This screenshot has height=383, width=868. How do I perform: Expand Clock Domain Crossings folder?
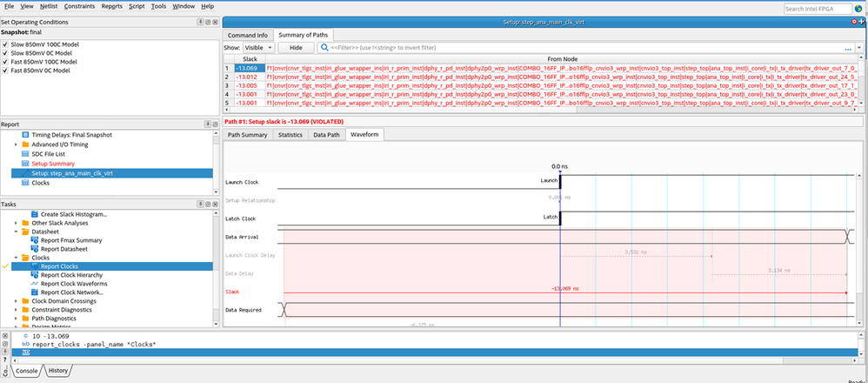coord(16,301)
